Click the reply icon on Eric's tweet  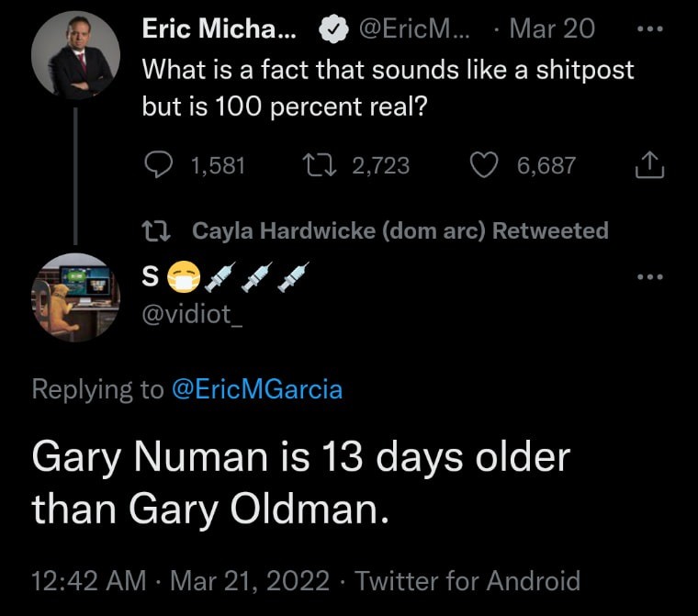(x=160, y=165)
